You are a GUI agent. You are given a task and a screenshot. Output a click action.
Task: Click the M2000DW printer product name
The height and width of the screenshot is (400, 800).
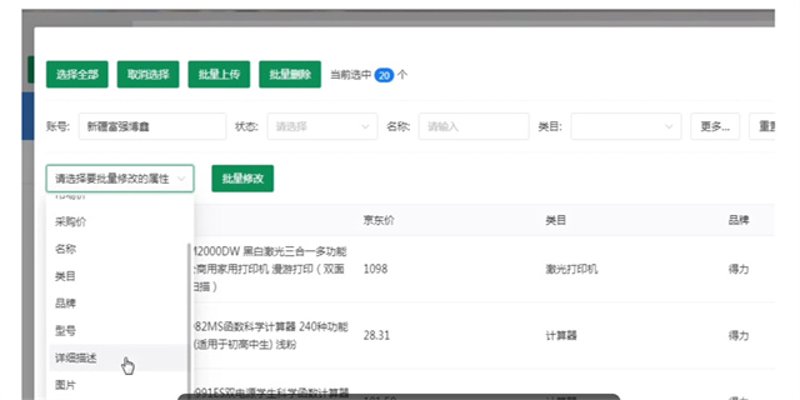(x=270, y=269)
